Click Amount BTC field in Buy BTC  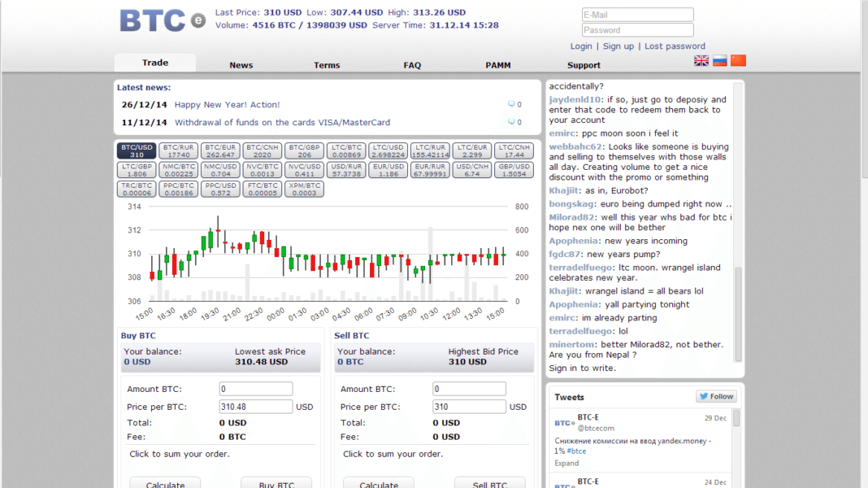(x=256, y=389)
